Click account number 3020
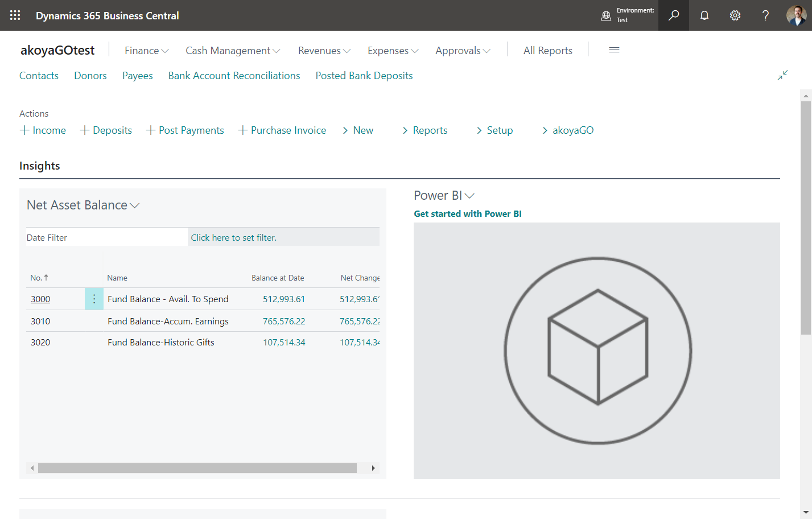Screen dimensions: 812x519 tap(40, 343)
